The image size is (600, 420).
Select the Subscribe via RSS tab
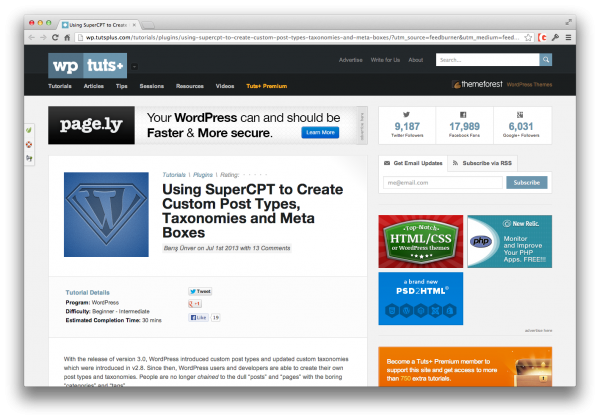tap(483, 163)
